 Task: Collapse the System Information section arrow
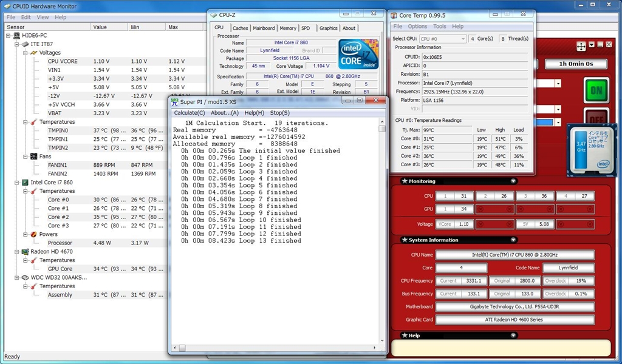pos(513,240)
